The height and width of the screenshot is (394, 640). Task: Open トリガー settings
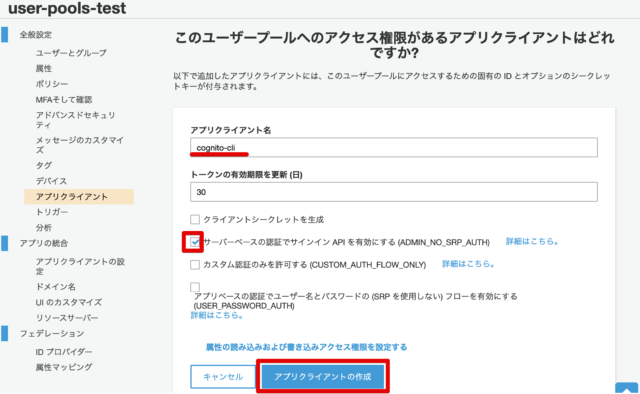52,212
